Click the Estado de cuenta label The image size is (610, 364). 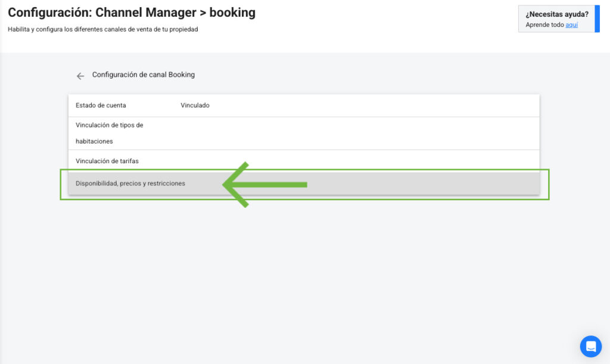pyautogui.click(x=101, y=105)
